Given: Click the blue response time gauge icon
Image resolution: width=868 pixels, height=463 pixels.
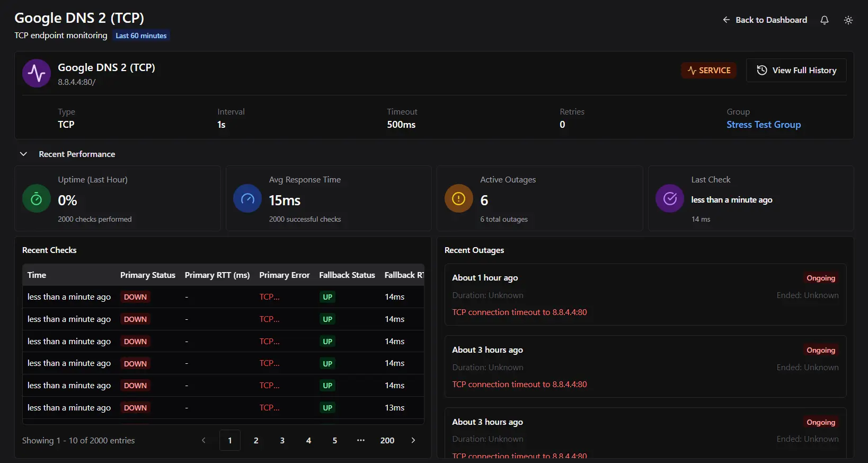Looking at the screenshot, I should [x=247, y=199].
